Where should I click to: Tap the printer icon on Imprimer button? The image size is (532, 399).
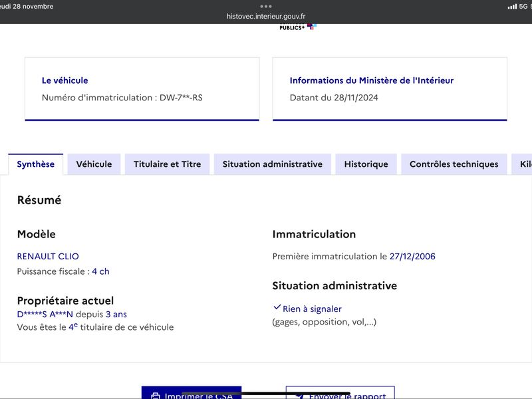pyautogui.click(x=156, y=396)
